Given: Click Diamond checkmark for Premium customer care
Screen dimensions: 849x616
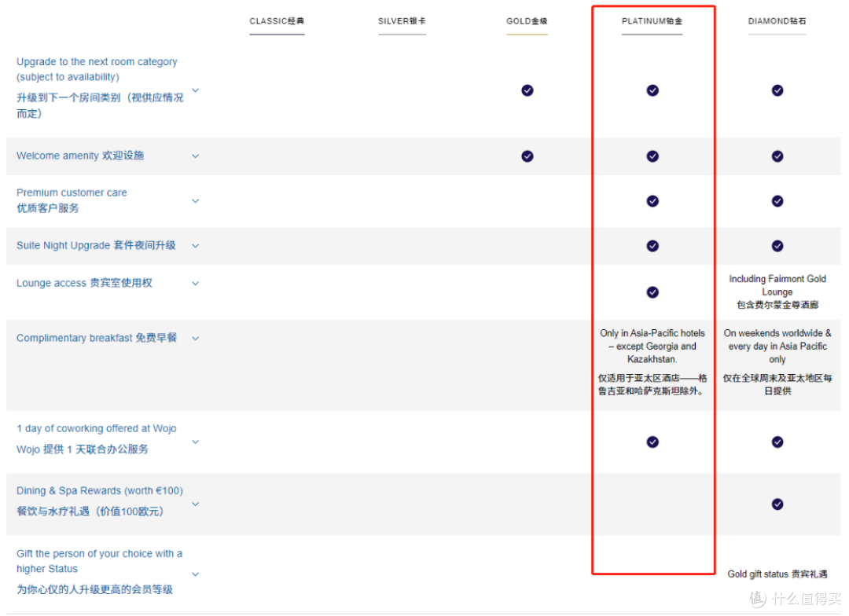Looking at the screenshot, I should pos(777,201).
